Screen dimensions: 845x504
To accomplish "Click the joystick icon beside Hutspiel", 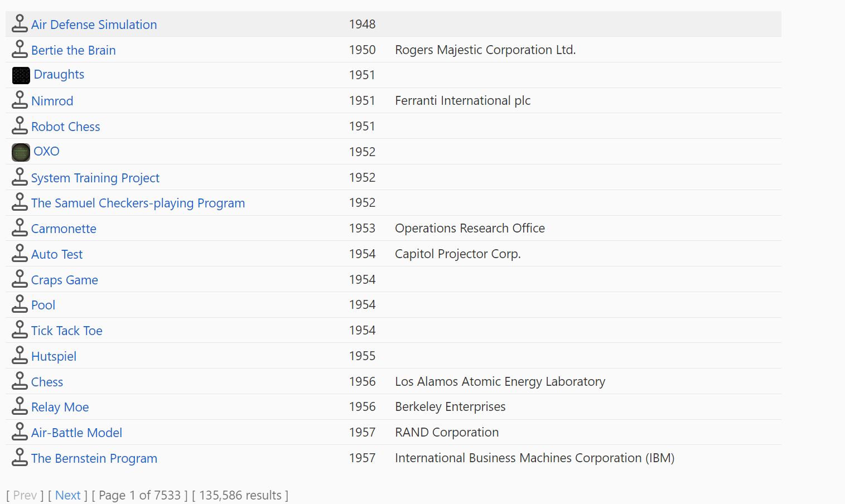I will coord(20,355).
